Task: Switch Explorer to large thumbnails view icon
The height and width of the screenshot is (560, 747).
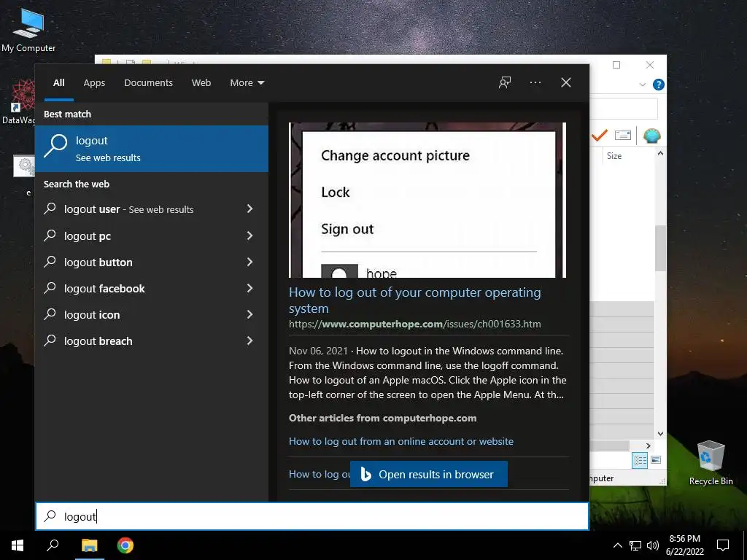Action: tap(656, 460)
